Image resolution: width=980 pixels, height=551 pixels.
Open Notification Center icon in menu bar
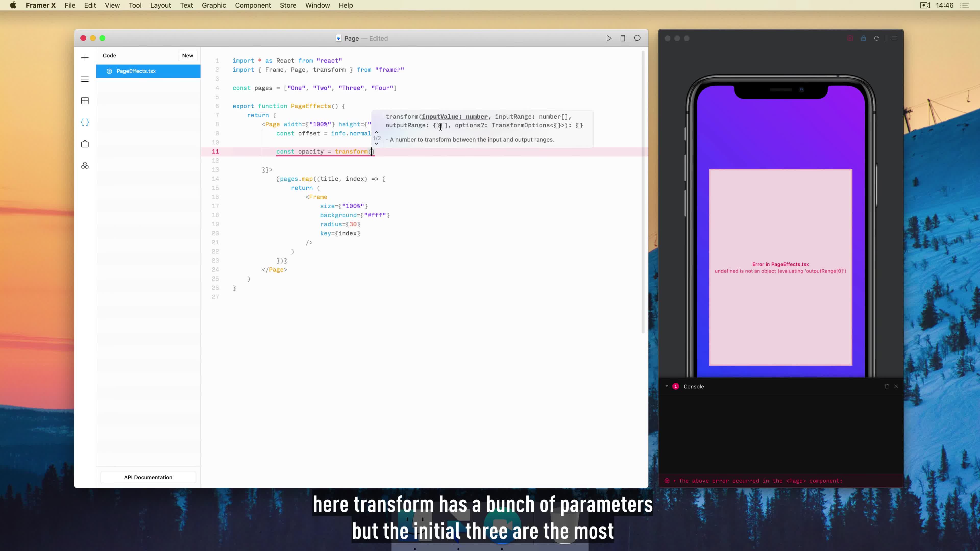[965, 5]
